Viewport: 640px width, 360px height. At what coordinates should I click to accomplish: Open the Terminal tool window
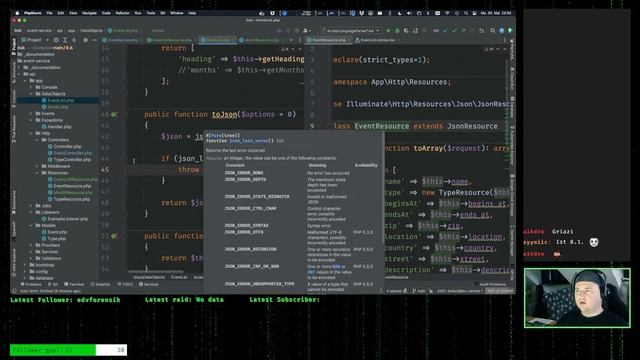(x=74, y=284)
